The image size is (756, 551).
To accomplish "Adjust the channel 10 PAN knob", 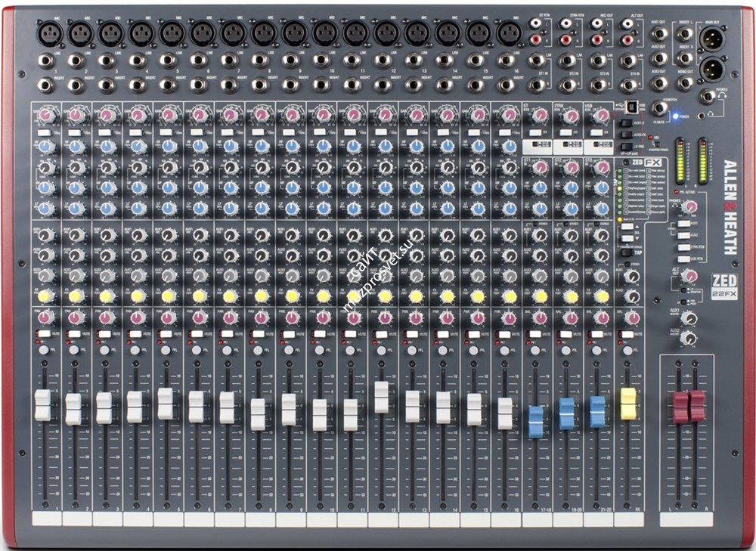I will (x=322, y=317).
